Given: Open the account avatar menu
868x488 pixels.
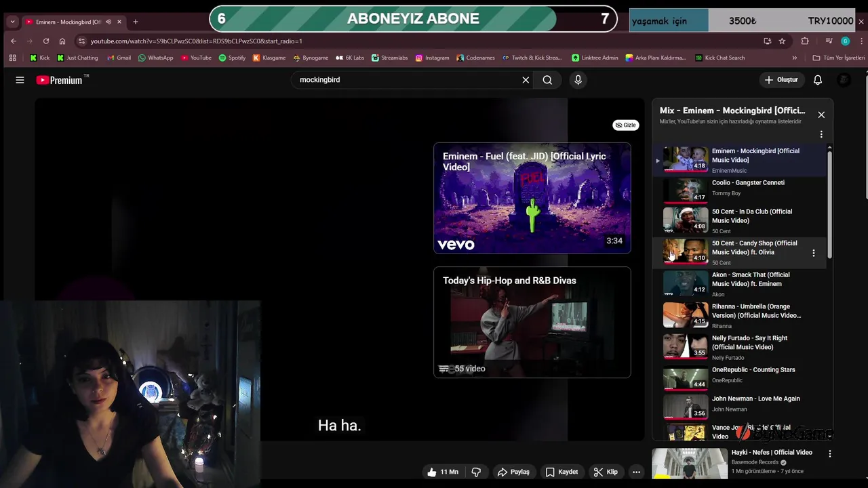Looking at the screenshot, I should tap(844, 80).
